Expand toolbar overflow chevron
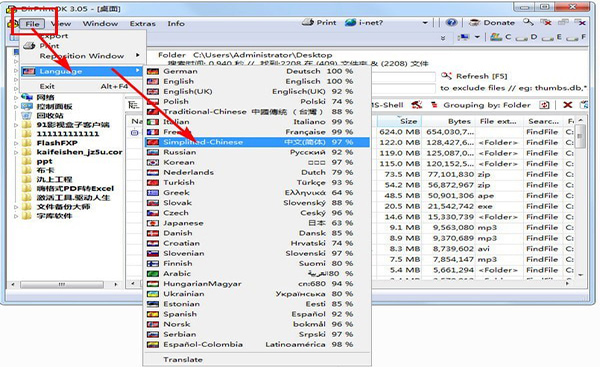The width and height of the screenshot is (600, 367). tap(443, 38)
